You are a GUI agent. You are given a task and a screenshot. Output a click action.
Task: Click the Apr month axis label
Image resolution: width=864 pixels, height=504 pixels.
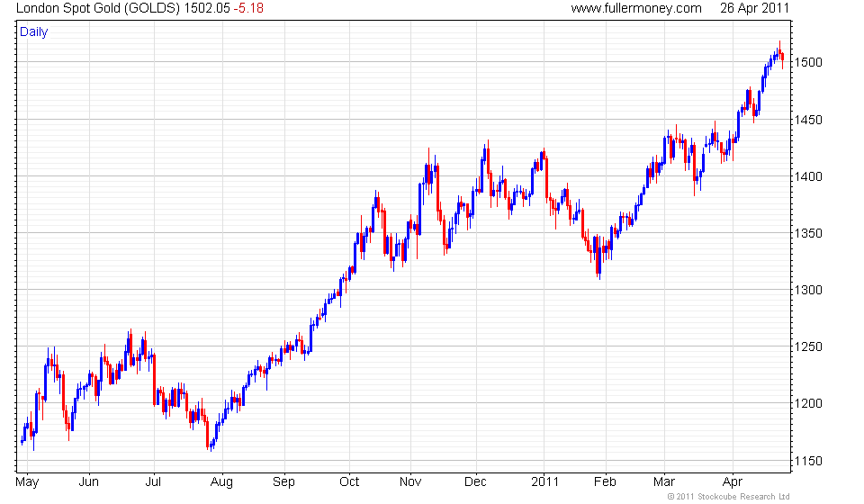(x=733, y=482)
